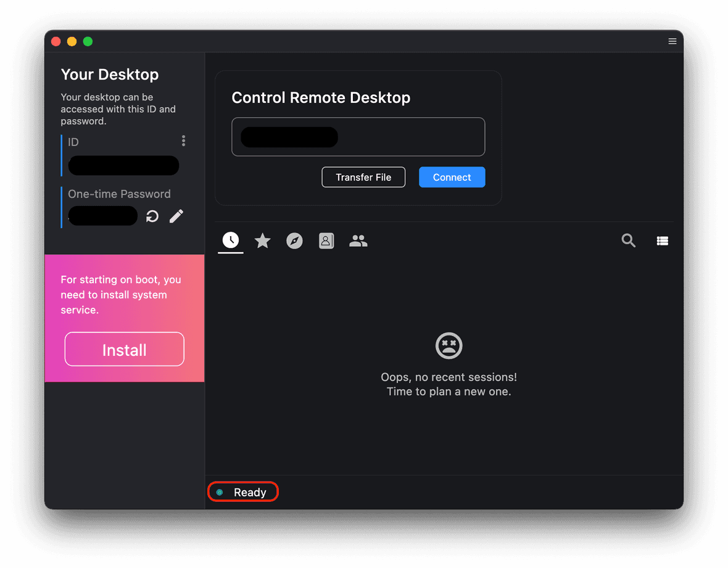Click the remote ID input field
This screenshot has width=728, height=568.
pos(358,136)
